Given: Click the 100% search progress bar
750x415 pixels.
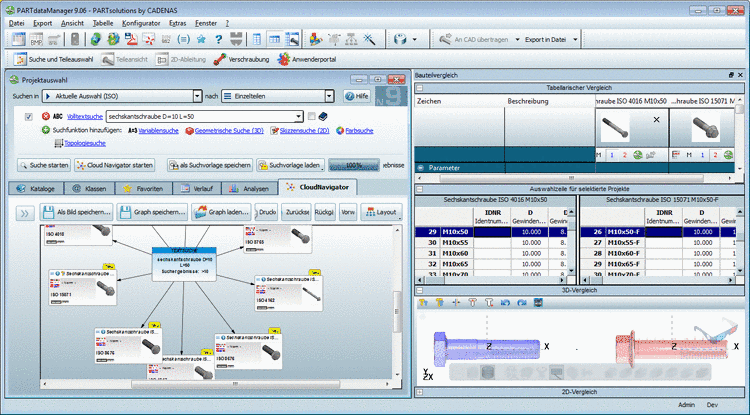Looking at the screenshot, I should point(354,165).
